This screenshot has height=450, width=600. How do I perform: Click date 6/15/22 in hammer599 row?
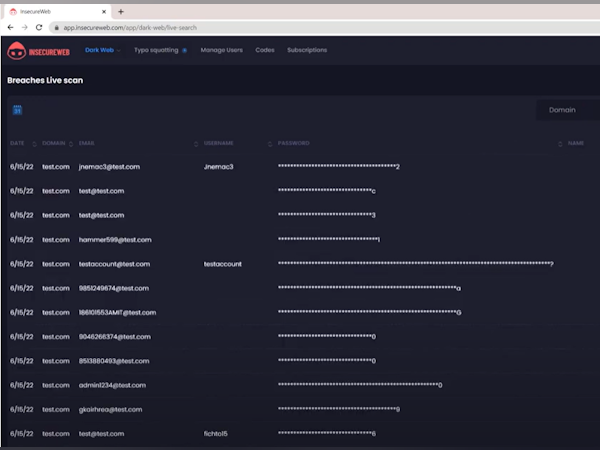pyautogui.click(x=22, y=240)
